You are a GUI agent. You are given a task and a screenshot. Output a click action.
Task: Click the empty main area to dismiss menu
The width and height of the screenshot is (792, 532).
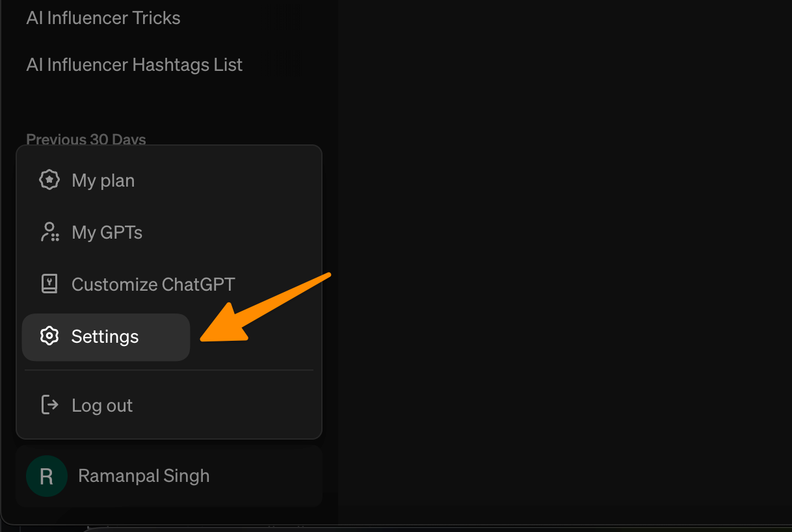pos(559,260)
